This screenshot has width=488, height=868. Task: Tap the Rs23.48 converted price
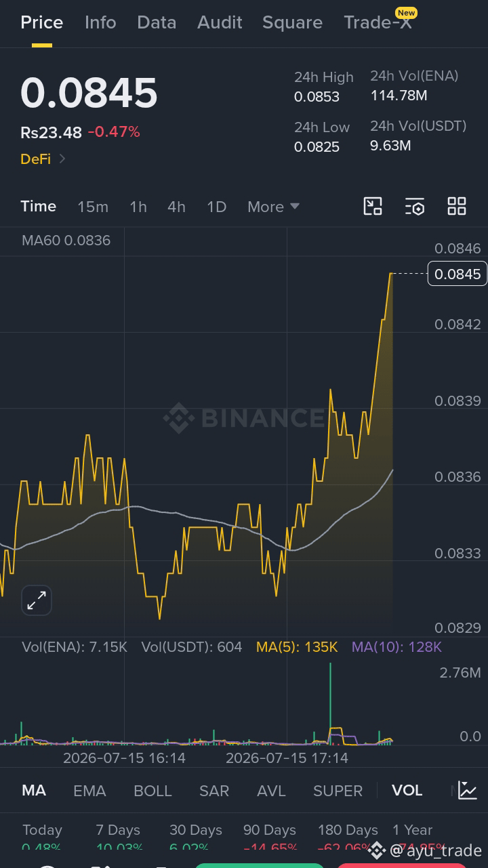pyautogui.click(x=51, y=133)
